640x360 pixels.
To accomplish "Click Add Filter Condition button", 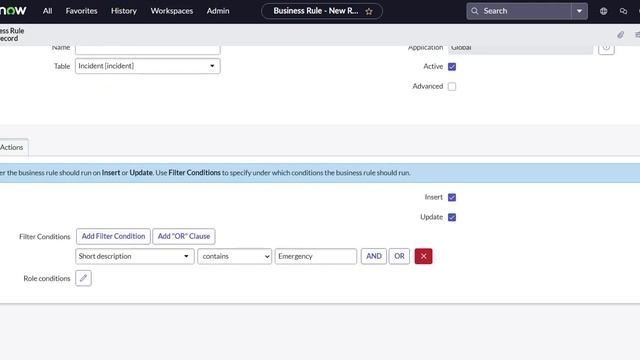I will [x=113, y=236].
